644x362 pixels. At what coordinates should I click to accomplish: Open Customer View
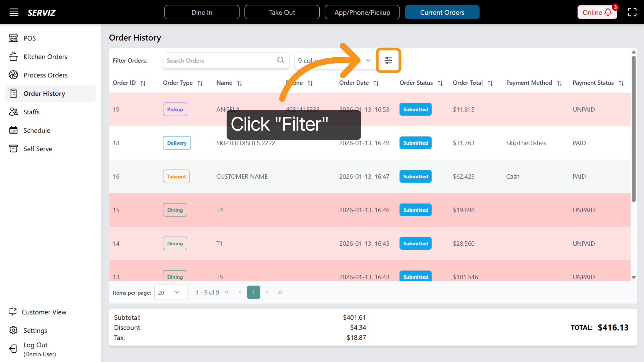click(x=44, y=312)
